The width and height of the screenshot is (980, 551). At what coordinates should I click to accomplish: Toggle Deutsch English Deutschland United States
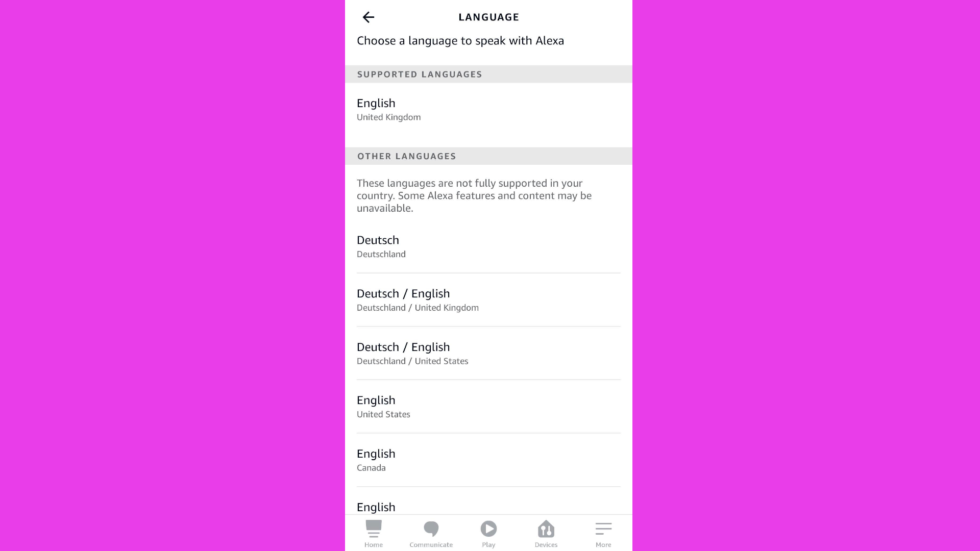[488, 353]
